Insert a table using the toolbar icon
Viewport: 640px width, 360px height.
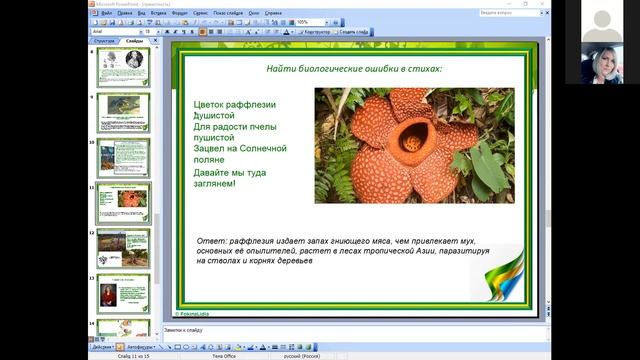[x=239, y=22]
